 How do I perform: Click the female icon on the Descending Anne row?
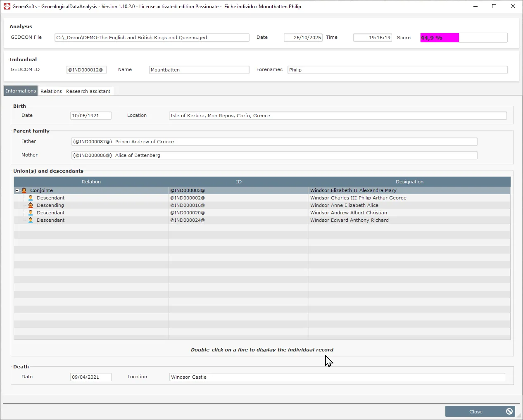[30, 205]
